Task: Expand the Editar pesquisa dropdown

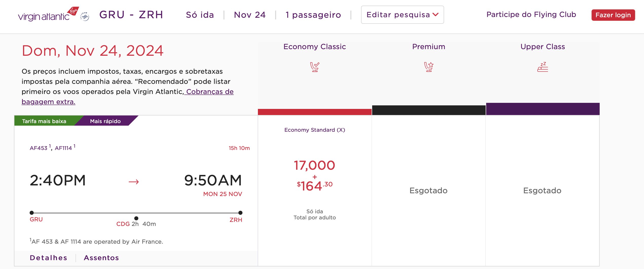Action: 402,15
